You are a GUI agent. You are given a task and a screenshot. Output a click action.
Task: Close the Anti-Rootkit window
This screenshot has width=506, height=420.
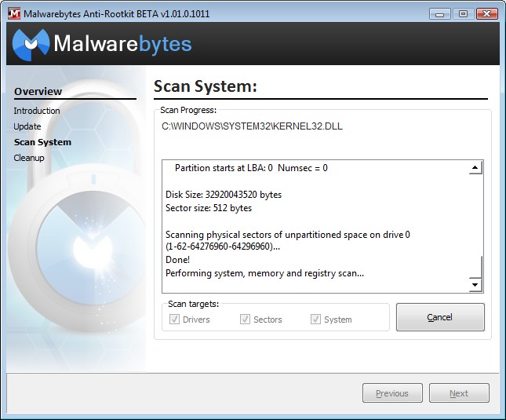pyautogui.click(x=487, y=14)
